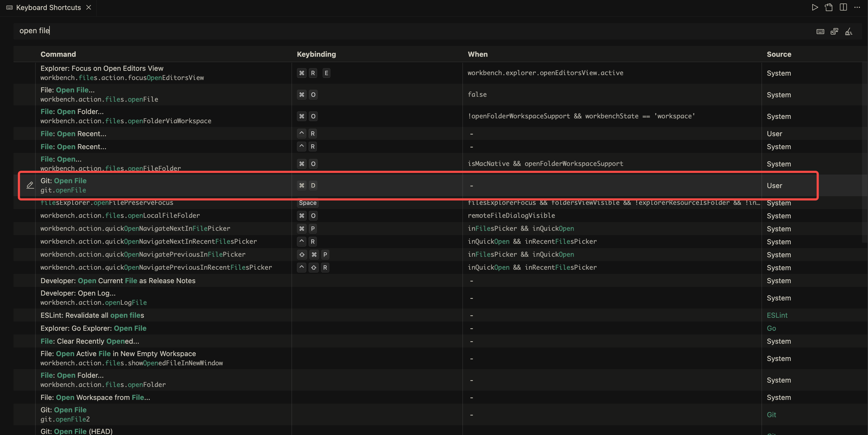Viewport: 868px width, 435px height.
Task: Close the Keyboard Shortcuts tab
Action: coord(89,7)
